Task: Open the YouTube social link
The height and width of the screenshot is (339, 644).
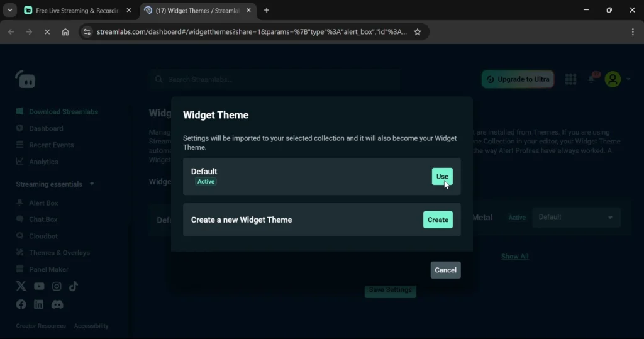Action: pos(39,286)
